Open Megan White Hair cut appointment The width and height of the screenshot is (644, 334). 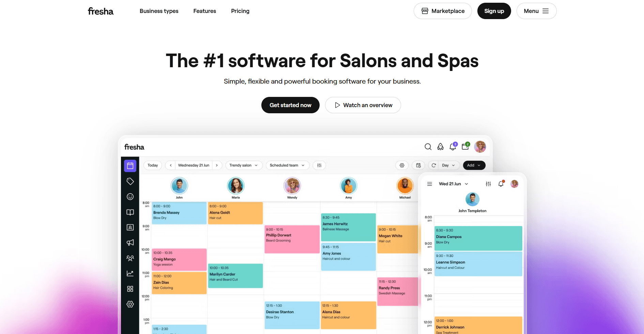[398, 239]
